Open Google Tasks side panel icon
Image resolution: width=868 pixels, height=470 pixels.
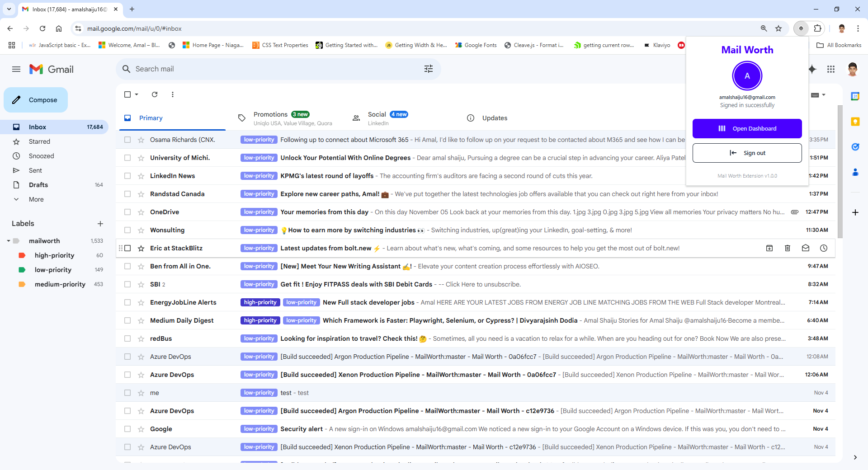(x=855, y=147)
